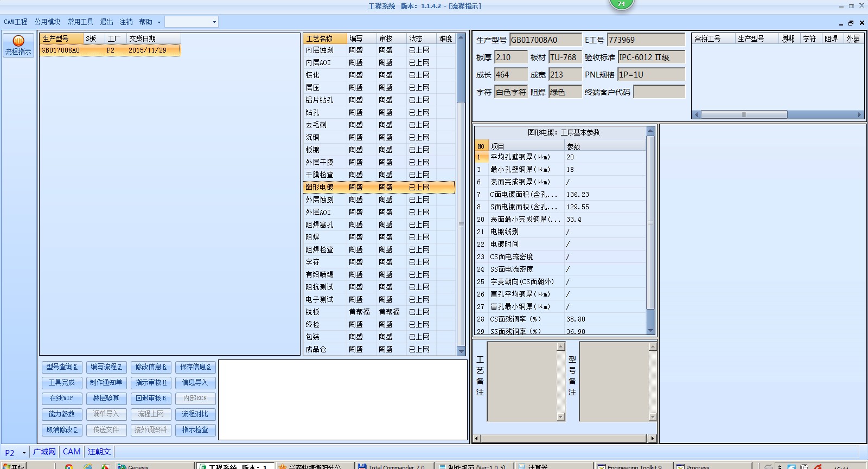
Task: Select the 阻焊塞孔 process row
Action: 379,225
